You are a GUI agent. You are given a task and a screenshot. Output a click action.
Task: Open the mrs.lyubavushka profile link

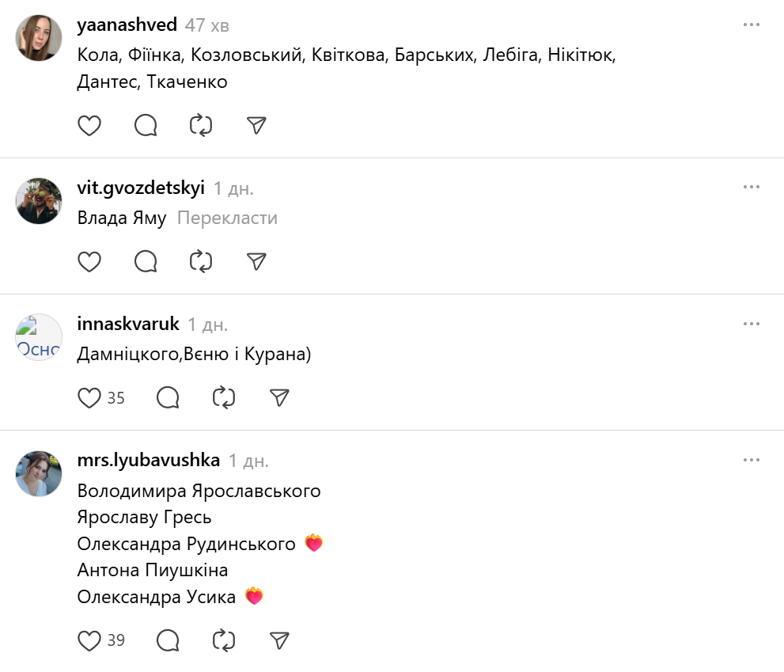tap(149, 460)
